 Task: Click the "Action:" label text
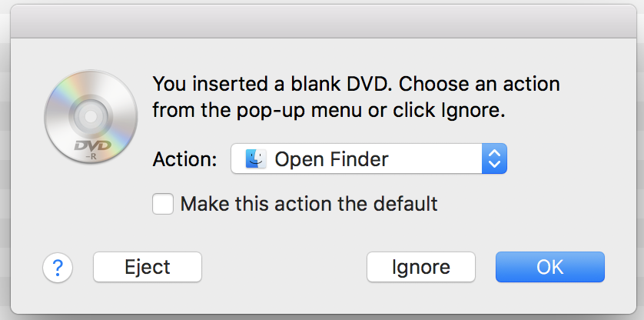184,159
